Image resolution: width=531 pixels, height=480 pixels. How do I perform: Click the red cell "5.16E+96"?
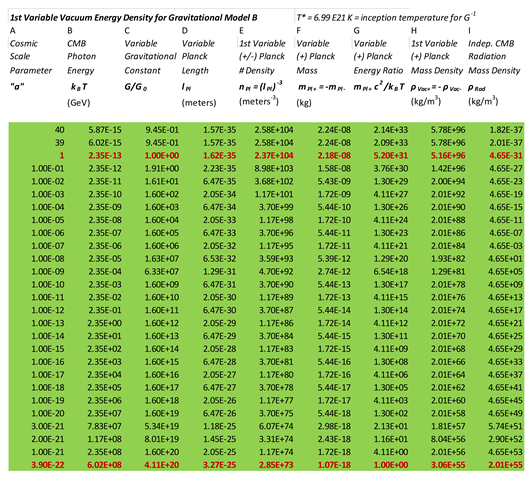(x=448, y=155)
